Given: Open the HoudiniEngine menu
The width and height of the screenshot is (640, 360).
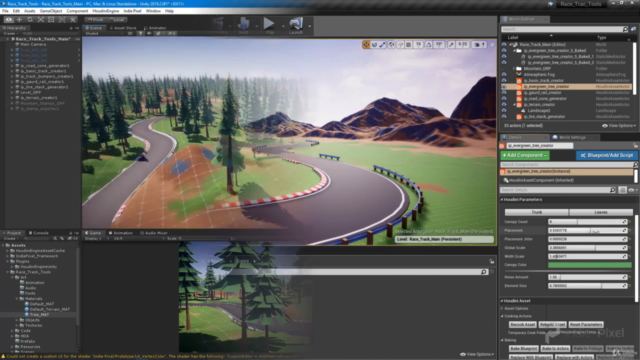Looking at the screenshot, I should click(x=106, y=11).
